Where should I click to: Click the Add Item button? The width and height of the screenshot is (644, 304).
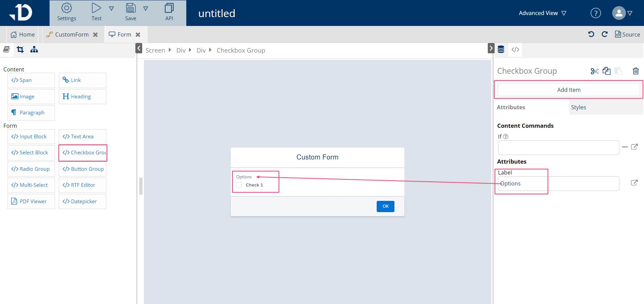568,90
